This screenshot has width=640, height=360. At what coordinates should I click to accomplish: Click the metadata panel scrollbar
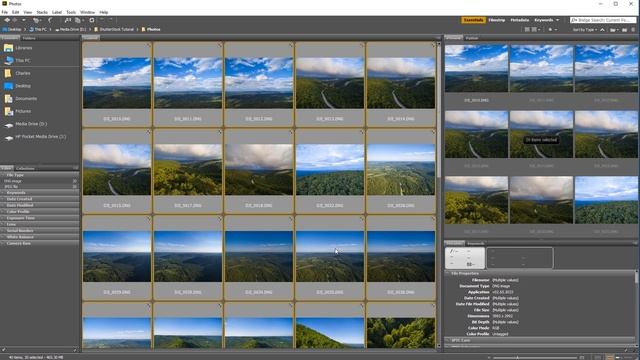point(637,278)
